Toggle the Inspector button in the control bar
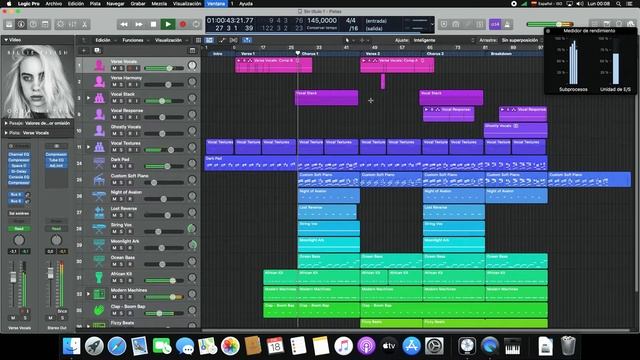 tap(21, 24)
